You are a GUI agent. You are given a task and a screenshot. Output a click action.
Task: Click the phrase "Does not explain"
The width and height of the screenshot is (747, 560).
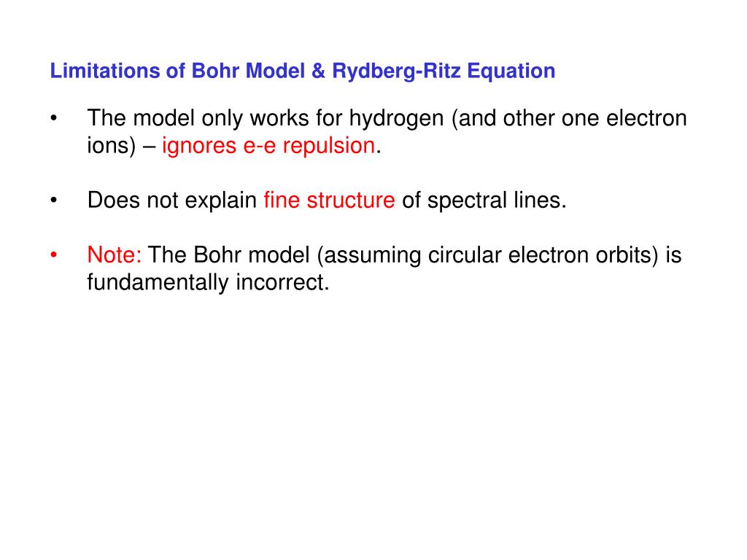(x=172, y=201)
